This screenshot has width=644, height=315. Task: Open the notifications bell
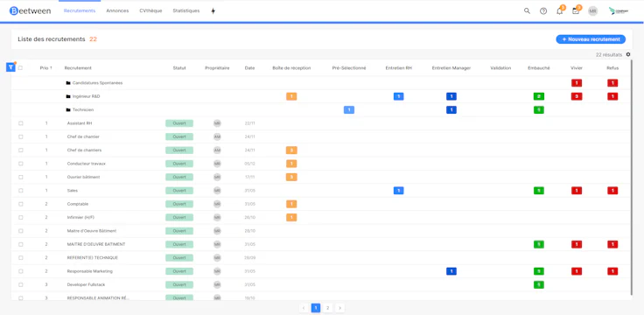coord(559,11)
